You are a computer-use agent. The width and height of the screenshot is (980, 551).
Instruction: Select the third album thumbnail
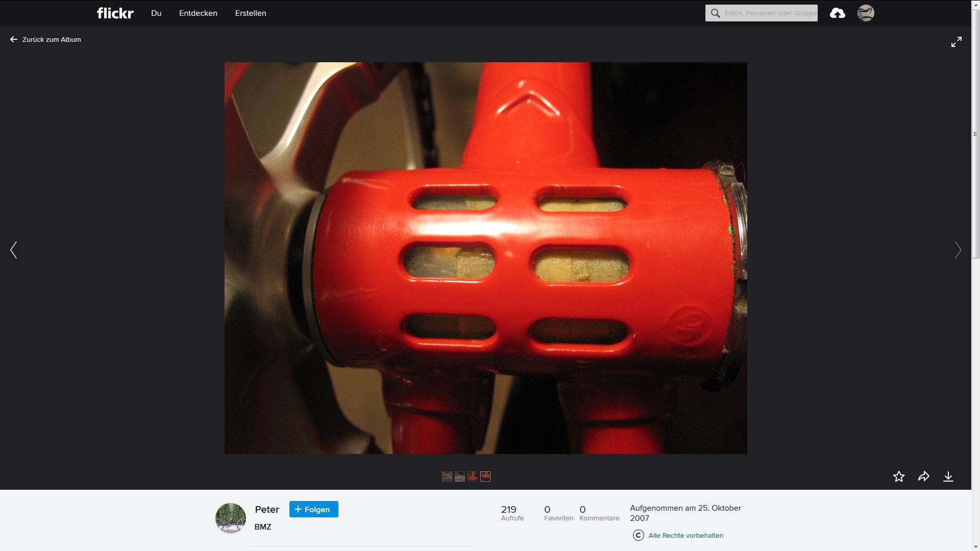click(x=473, y=477)
